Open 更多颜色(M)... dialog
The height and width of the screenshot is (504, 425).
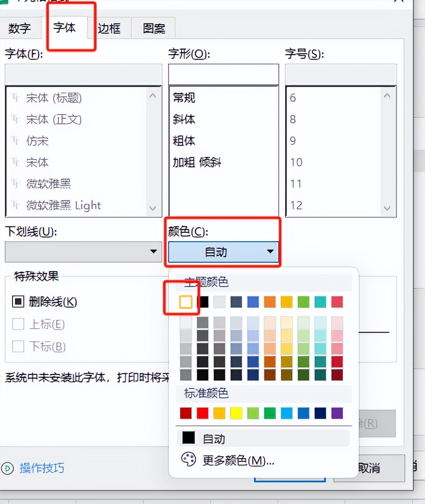pyautogui.click(x=238, y=461)
